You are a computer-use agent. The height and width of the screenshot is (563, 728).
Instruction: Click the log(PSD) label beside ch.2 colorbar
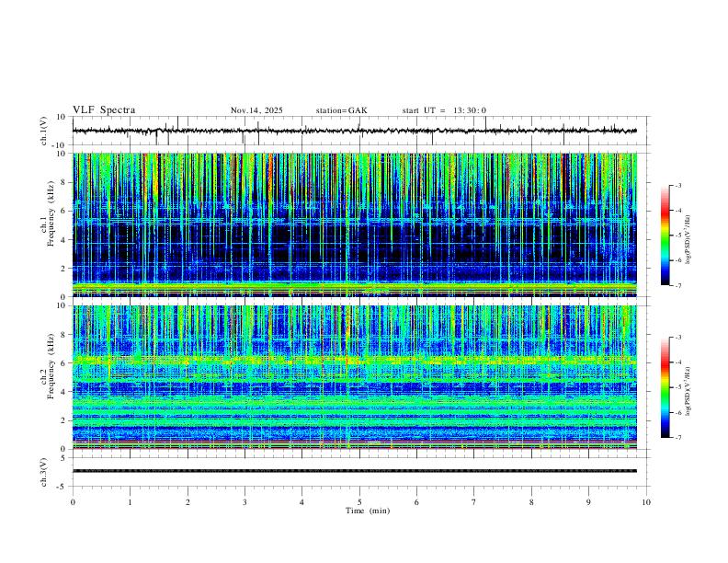pyautogui.click(x=688, y=391)
